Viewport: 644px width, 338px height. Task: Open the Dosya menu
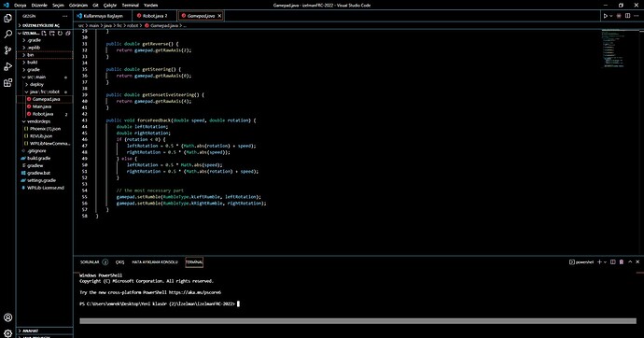(x=21, y=6)
